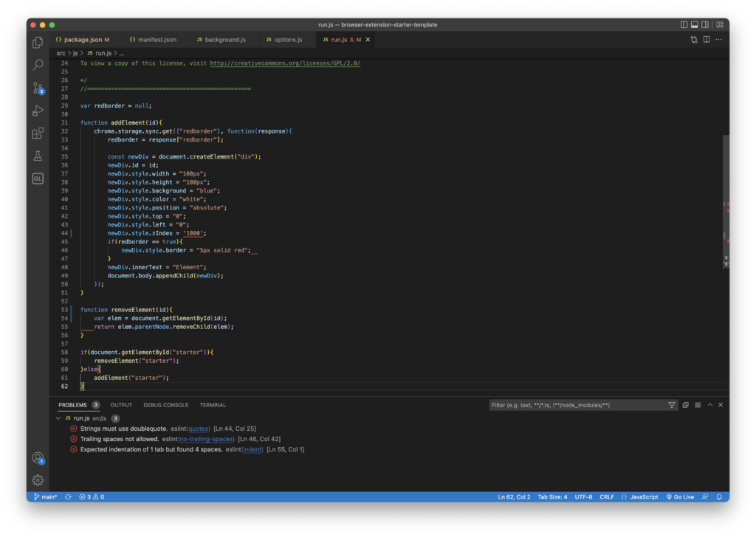Open the Accounts menu in the activity bar

click(38, 458)
